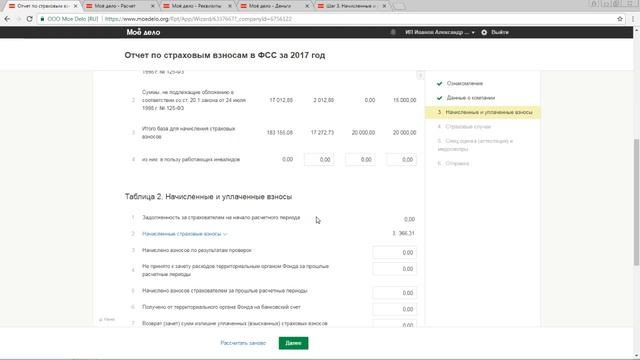Click the page vertical scrollbar thumb

[636, 202]
